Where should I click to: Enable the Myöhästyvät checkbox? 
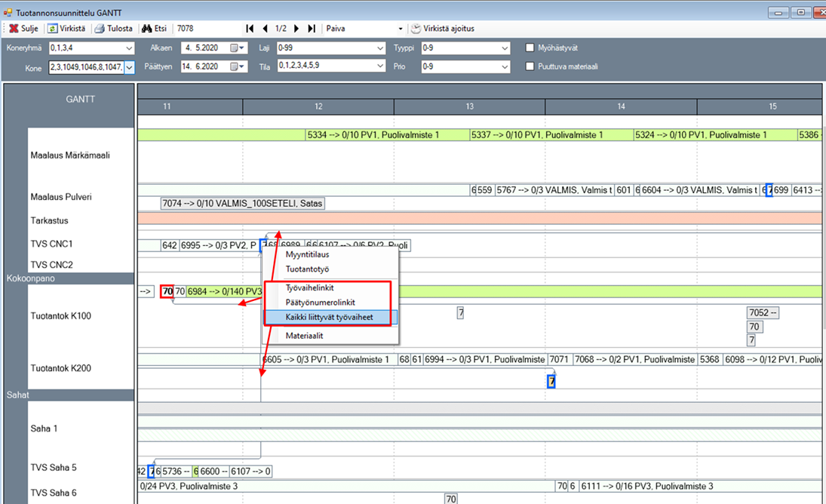[530, 48]
